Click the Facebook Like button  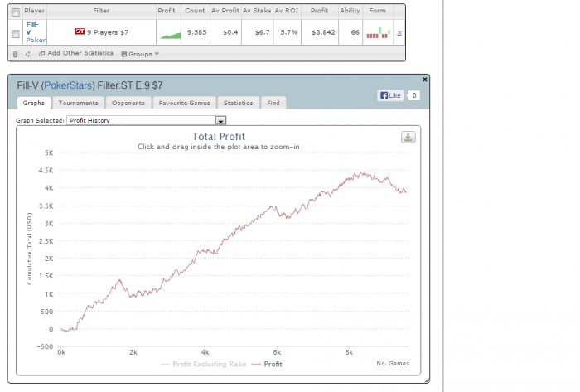pos(390,95)
